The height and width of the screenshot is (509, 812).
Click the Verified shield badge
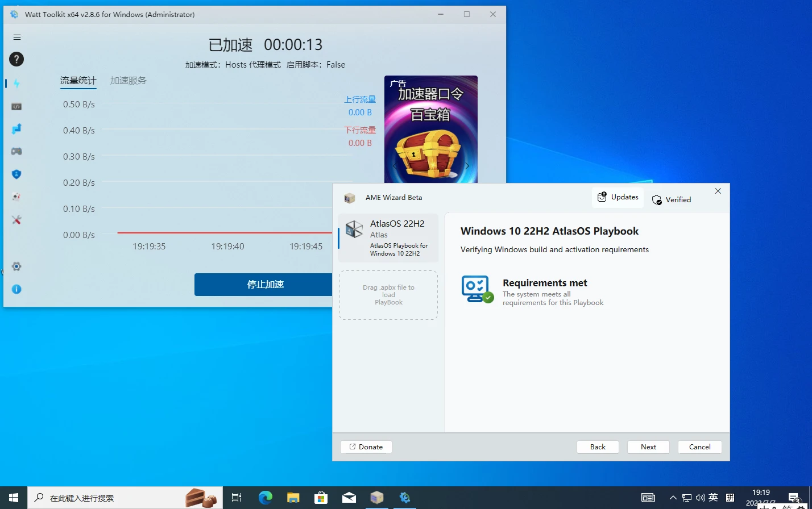coord(671,200)
